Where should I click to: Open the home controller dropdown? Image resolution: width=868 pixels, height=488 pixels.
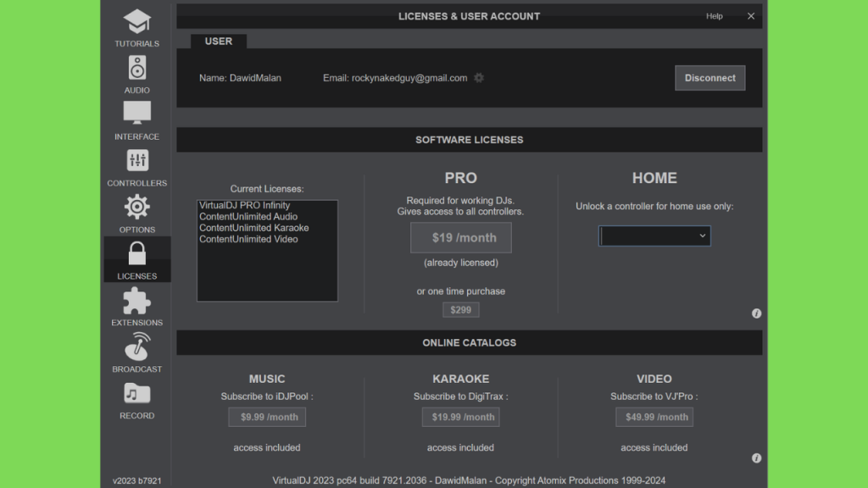point(654,236)
